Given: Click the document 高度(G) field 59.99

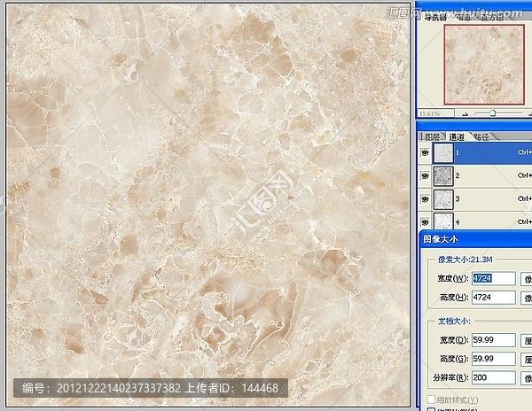Looking at the screenshot, I should click(494, 359).
